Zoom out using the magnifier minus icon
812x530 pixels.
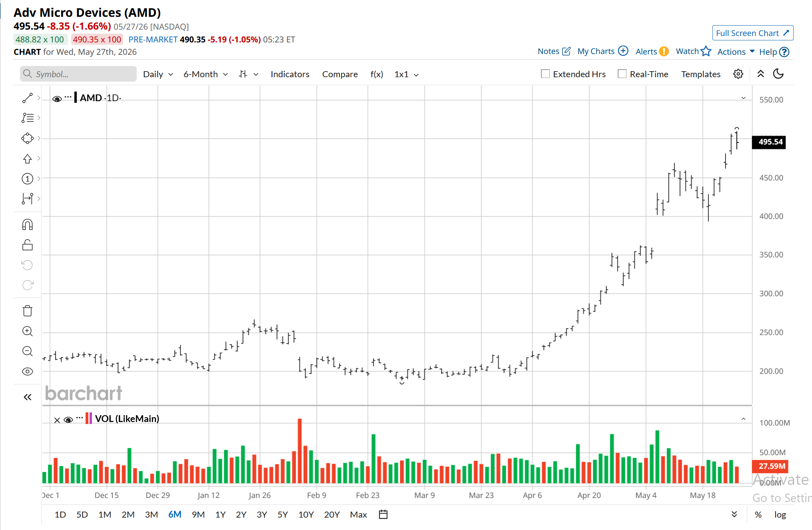27,351
